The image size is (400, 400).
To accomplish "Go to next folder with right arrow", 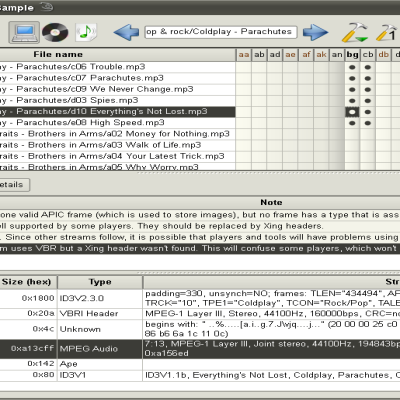I will 315,32.
